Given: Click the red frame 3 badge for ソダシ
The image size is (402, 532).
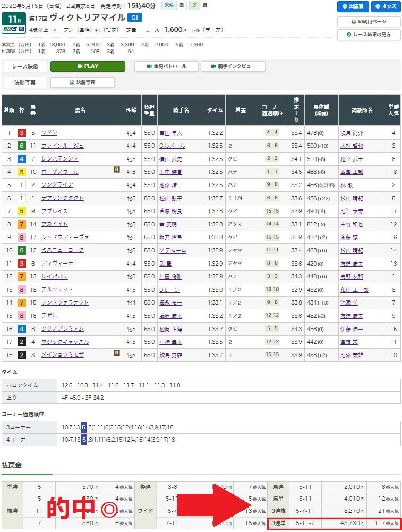Looking at the screenshot, I should point(22,133).
